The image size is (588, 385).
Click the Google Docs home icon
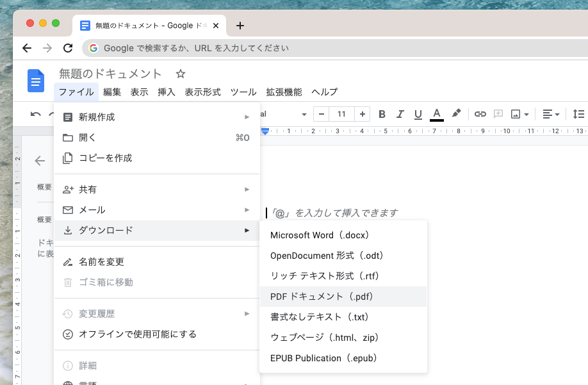(36, 81)
